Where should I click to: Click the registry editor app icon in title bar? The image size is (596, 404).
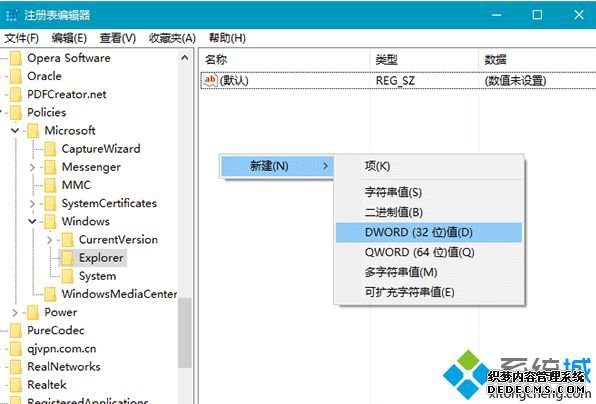point(11,15)
